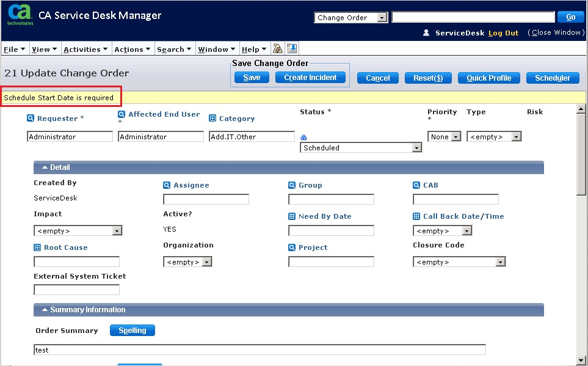Viewport: 588px width, 366px height.
Task: Collapse the Detail section header
Action: pos(56,167)
